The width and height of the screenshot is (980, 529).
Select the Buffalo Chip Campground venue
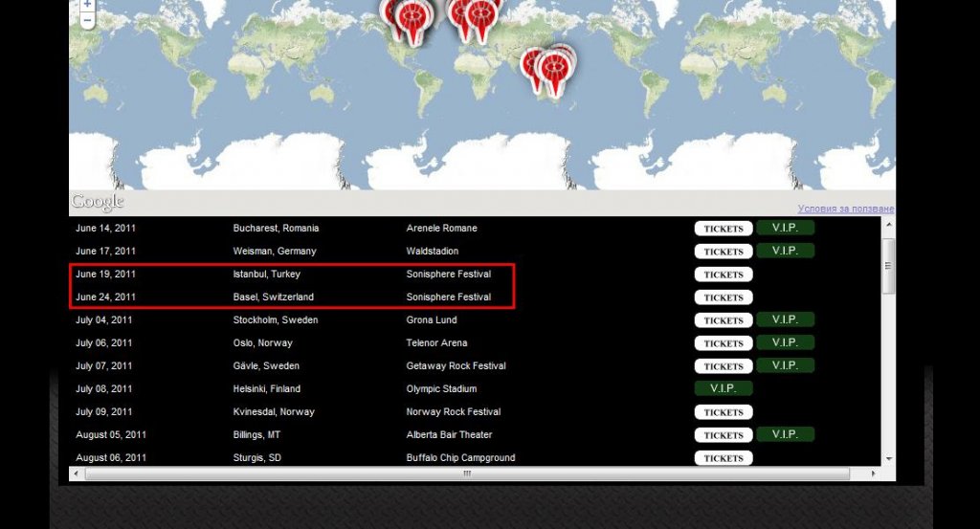[460, 458]
